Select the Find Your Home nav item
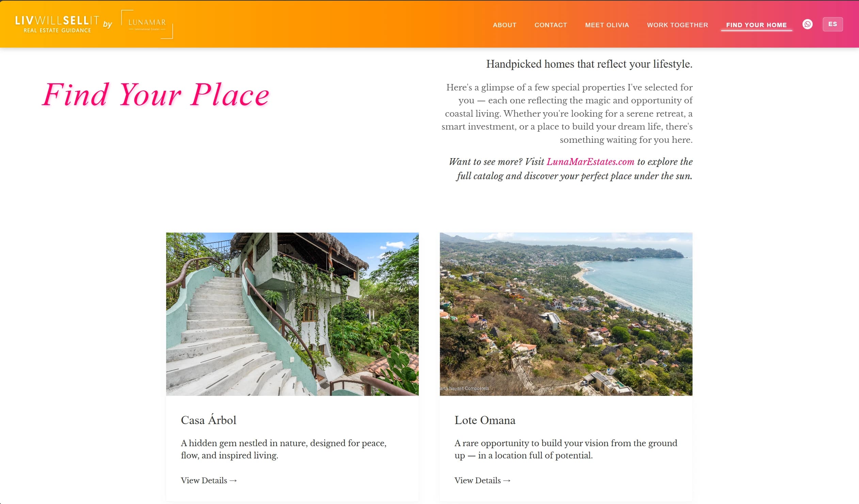This screenshot has width=859, height=504. (x=756, y=25)
